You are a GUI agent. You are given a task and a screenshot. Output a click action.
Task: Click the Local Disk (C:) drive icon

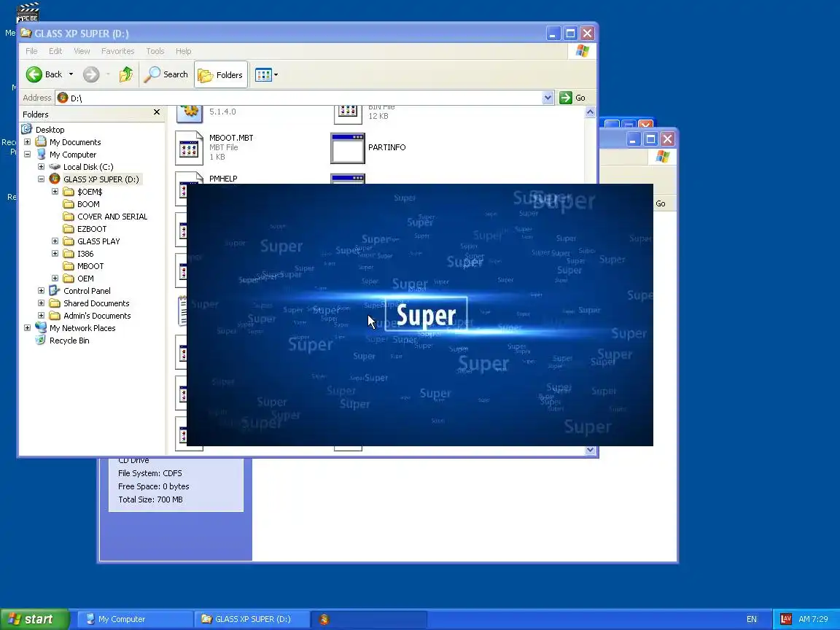coord(55,166)
